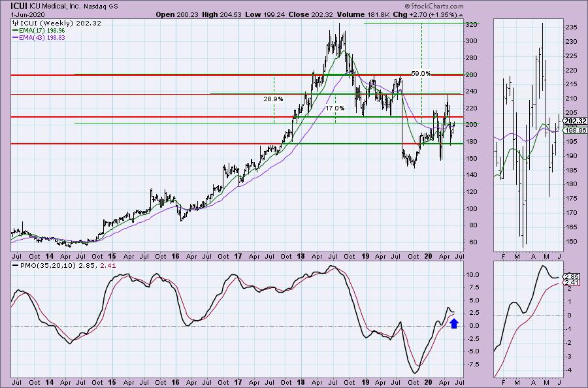
Task: Click the 320 label on price axis
Action: click(x=472, y=24)
